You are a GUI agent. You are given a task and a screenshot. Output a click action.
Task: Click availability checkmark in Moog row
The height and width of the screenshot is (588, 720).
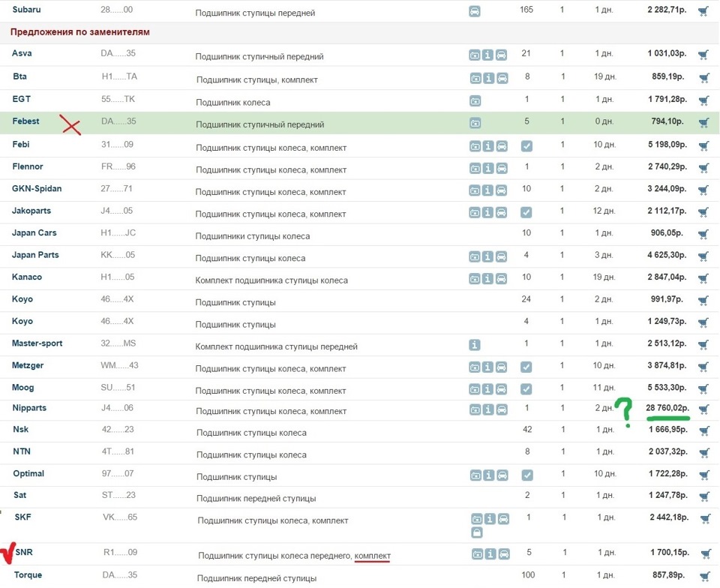(526, 389)
